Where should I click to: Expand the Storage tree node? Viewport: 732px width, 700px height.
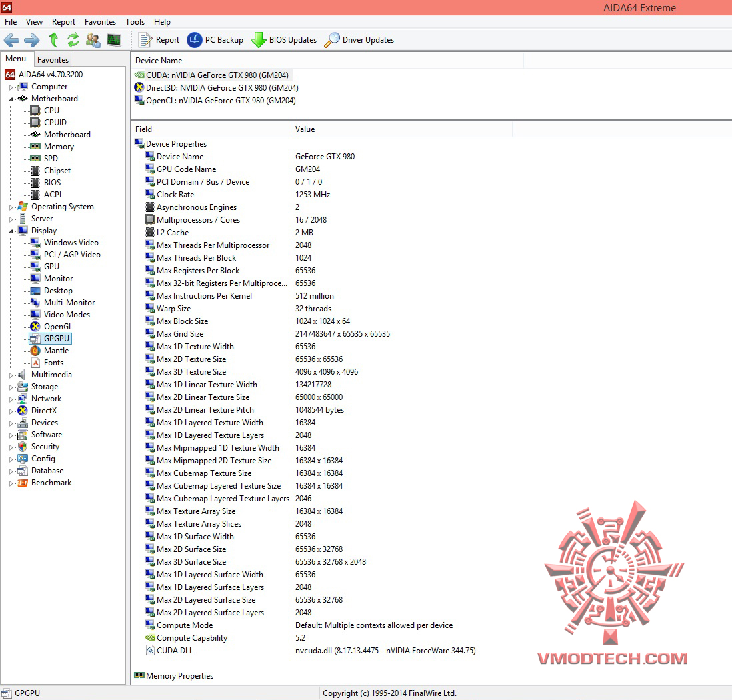tap(11, 387)
